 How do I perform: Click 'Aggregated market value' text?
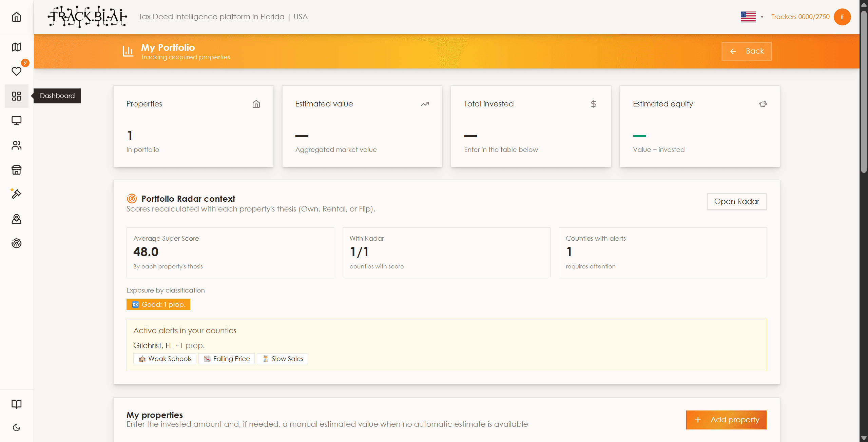tap(336, 149)
